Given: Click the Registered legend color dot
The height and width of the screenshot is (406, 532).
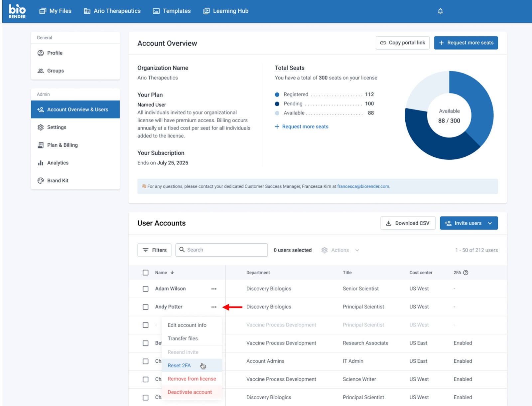Looking at the screenshot, I should pyautogui.click(x=277, y=95).
